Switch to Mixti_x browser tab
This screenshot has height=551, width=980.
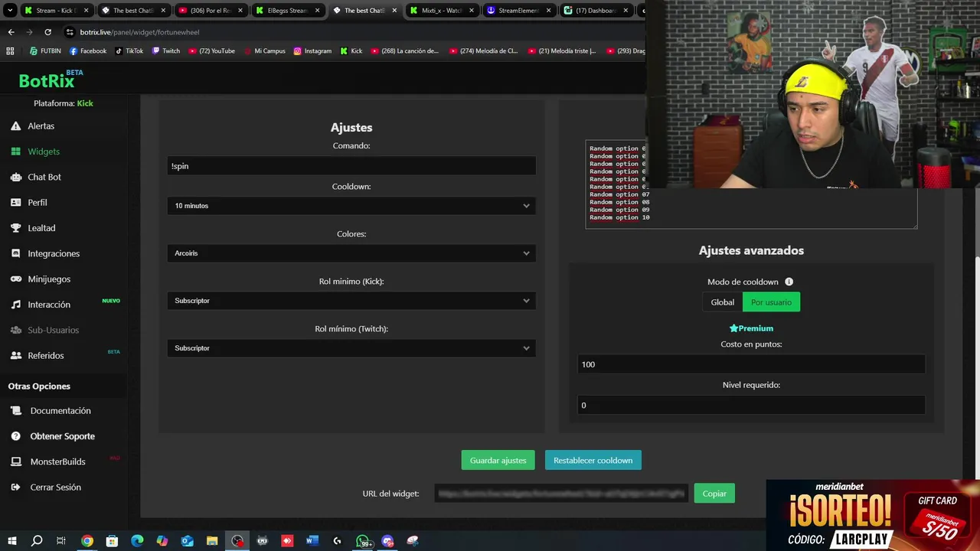pos(442,11)
